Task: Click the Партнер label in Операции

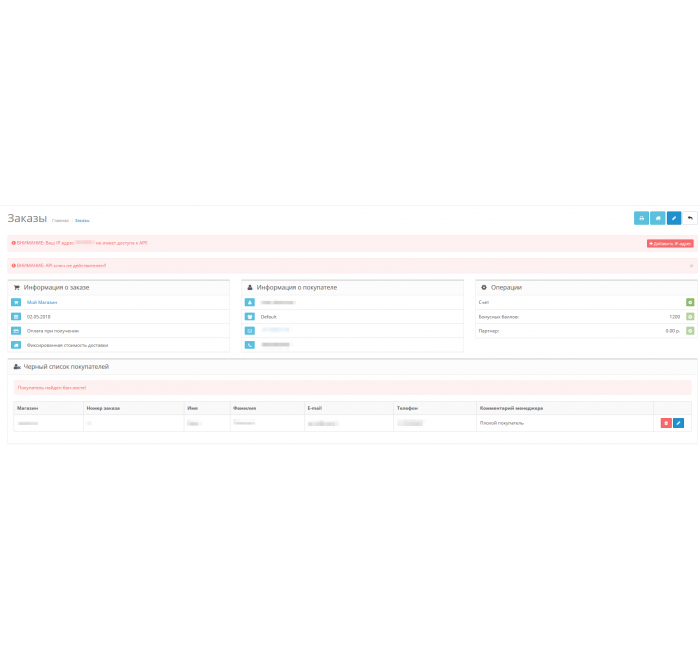Action: [489, 331]
